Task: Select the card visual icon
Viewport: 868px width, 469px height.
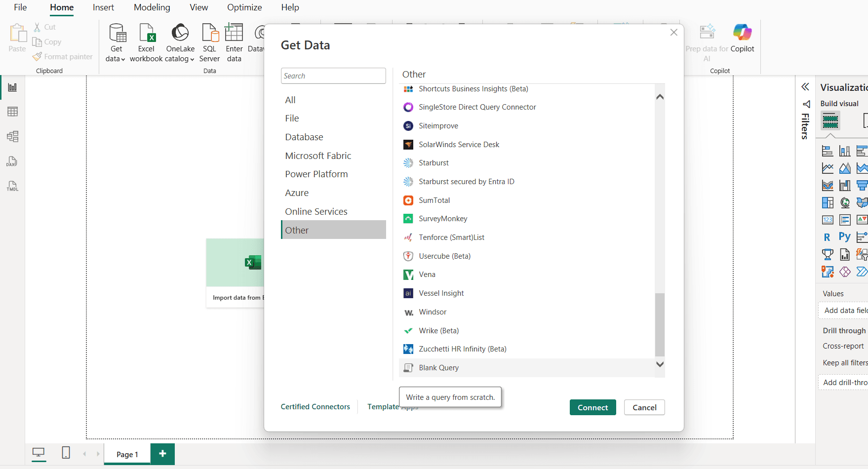Action: coord(828,220)
